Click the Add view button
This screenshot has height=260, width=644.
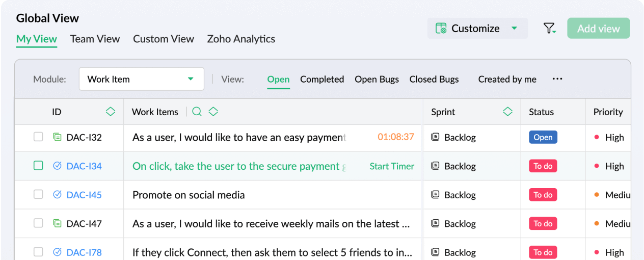click(598, 29)
